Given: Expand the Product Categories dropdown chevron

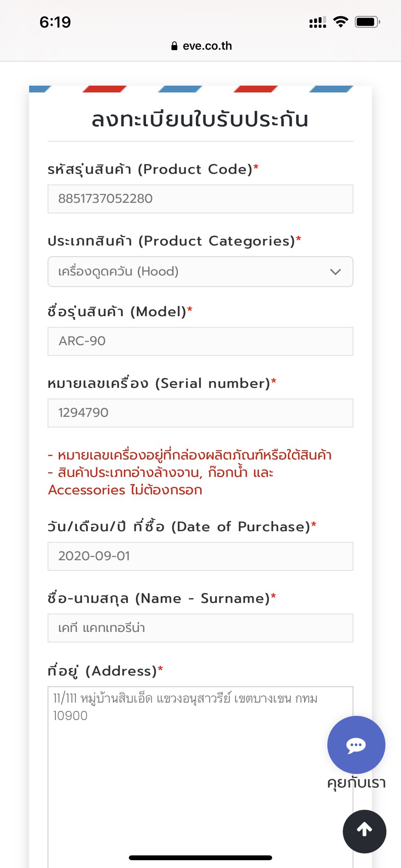Looking at the screenshot, I should point(335,272).
